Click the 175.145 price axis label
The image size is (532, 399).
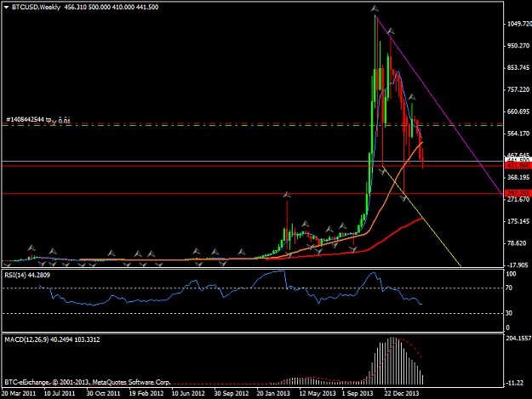518,221
